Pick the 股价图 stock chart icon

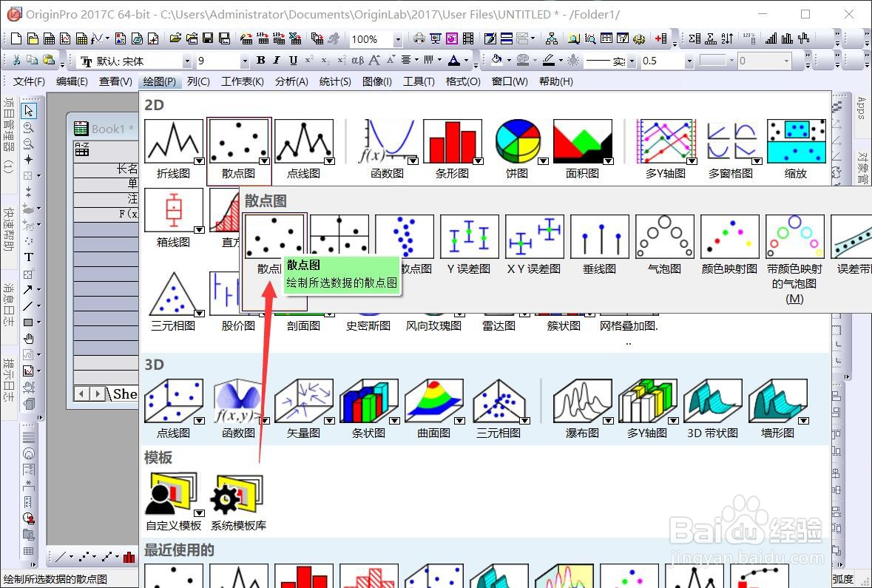[226, 294]
